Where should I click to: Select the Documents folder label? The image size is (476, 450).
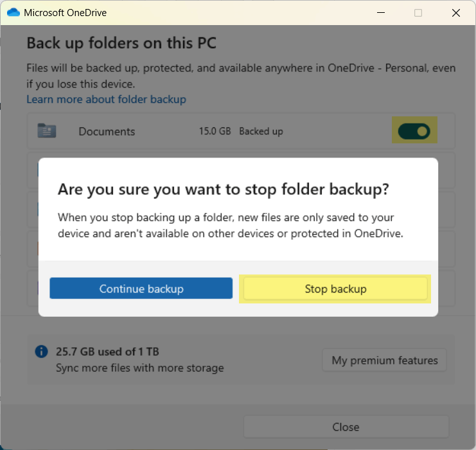click(x=107, y=131)
